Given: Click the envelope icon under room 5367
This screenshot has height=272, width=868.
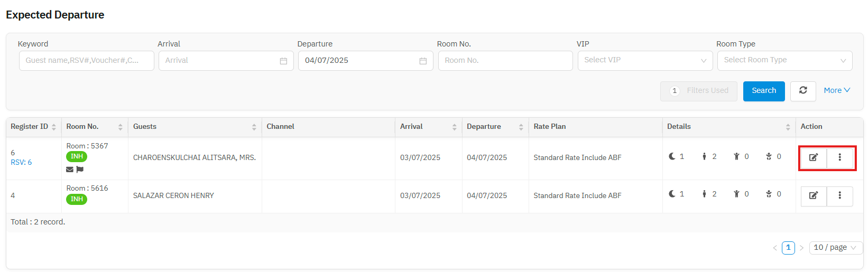Looking at the screenshot, I should pos(70,170).
